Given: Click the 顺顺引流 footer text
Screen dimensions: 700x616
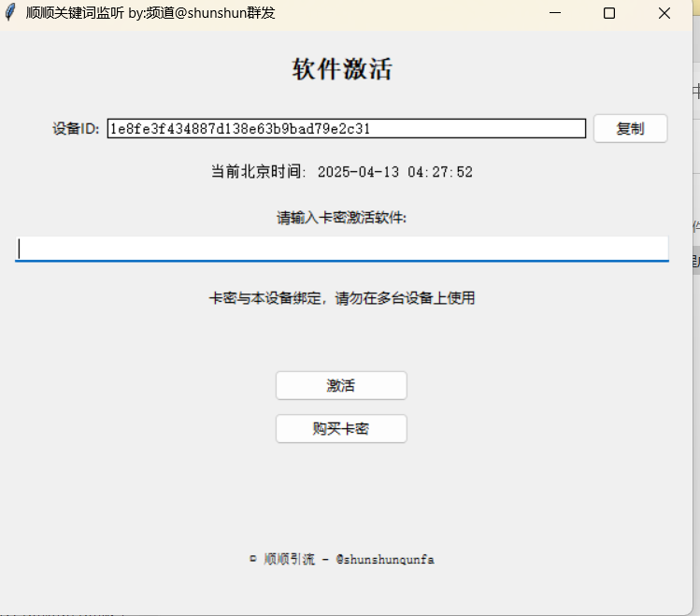Looking at the screenshot, I should 290,559.
